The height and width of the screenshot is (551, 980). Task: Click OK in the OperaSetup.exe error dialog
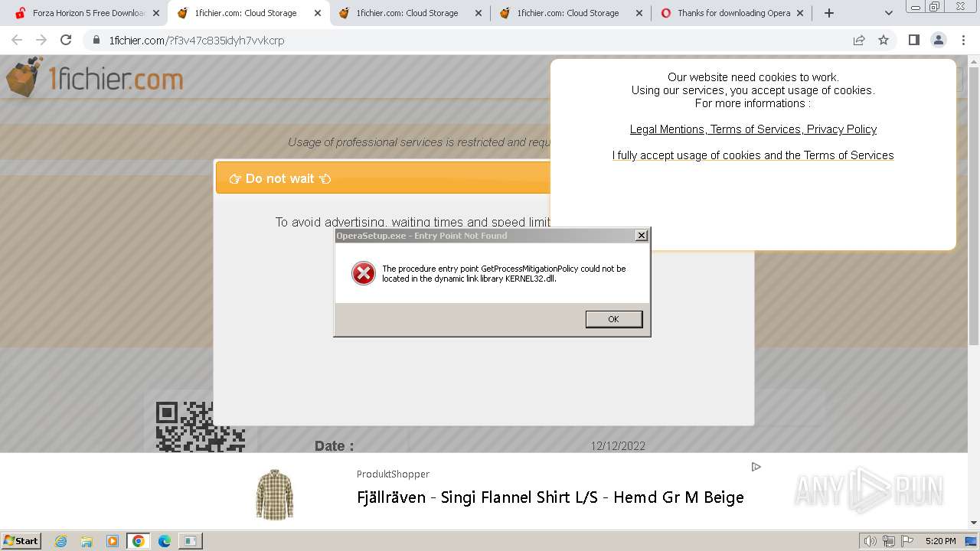tap(614, 319)
